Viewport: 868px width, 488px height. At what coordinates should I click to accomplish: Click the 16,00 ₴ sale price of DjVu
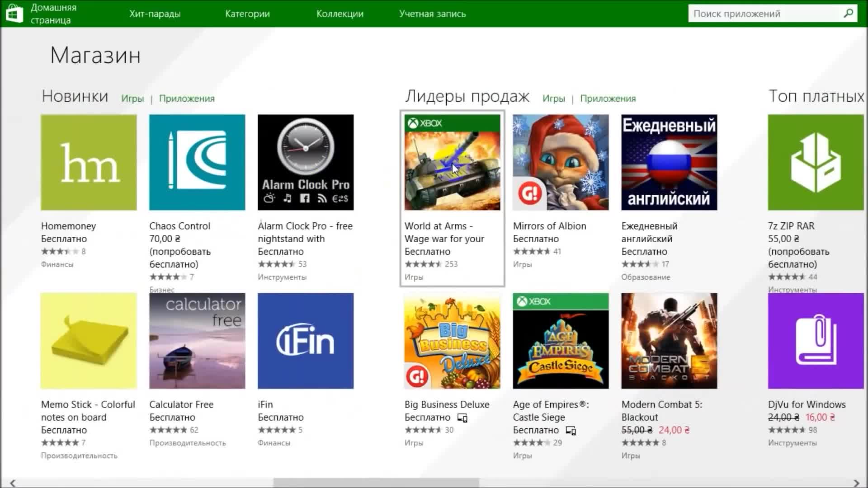tap(820, 417)
